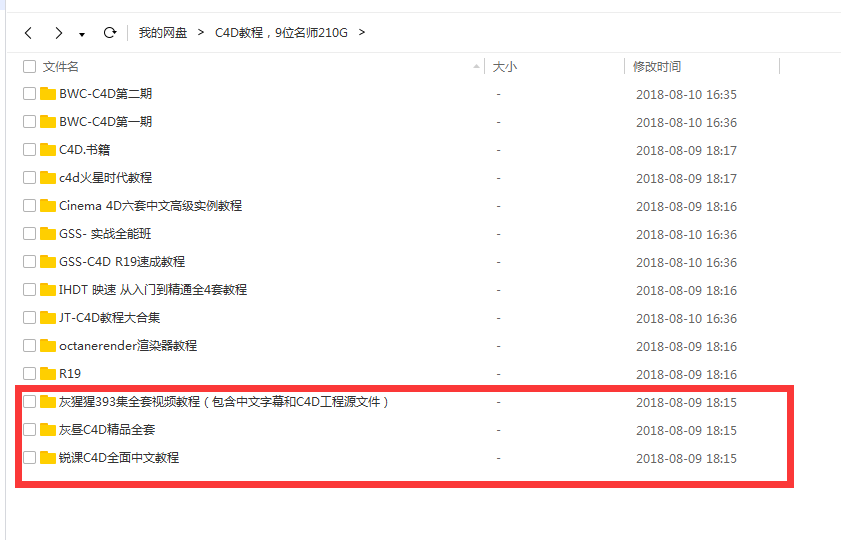The height and width of the screenshot is (540, 841).
Task: Open folder name 灰猩猩393集全套视频教程
Action: [224, 402]
